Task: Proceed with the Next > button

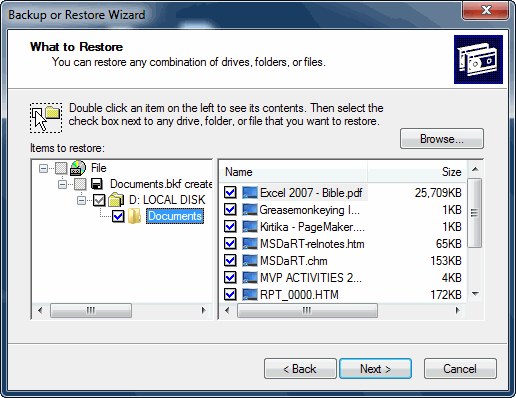Action: pyautogui.click(x=375, y=369)
